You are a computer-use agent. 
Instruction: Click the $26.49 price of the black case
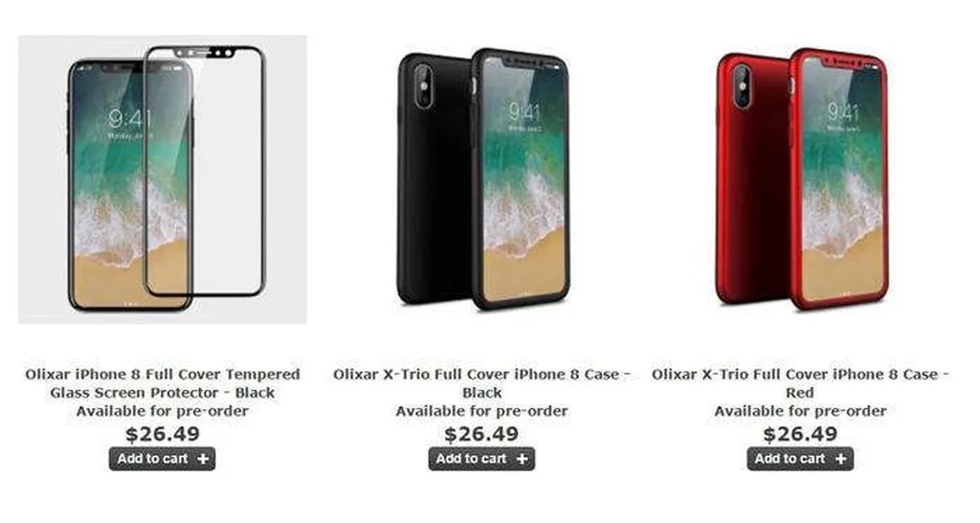click(x=481, y=434)
